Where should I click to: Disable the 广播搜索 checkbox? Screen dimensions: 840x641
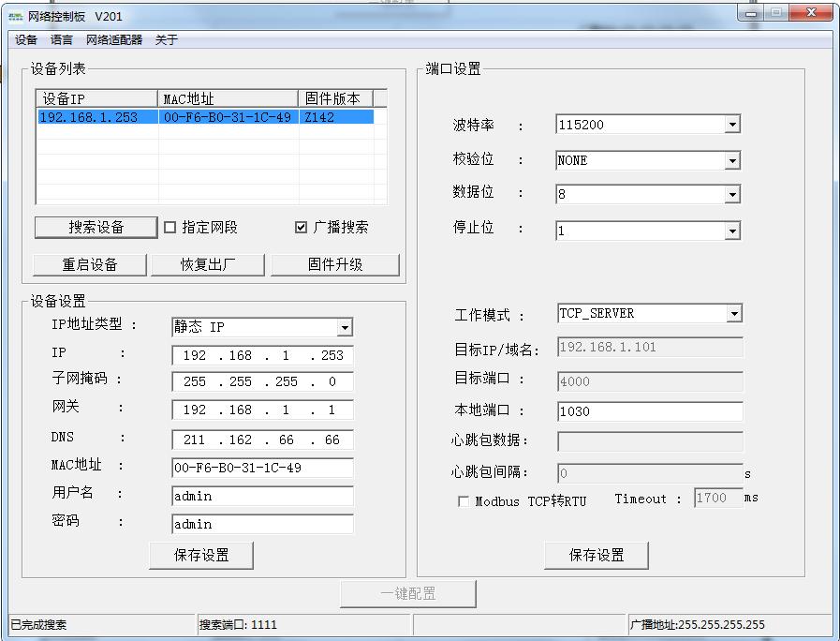click(x=302, y=225)
